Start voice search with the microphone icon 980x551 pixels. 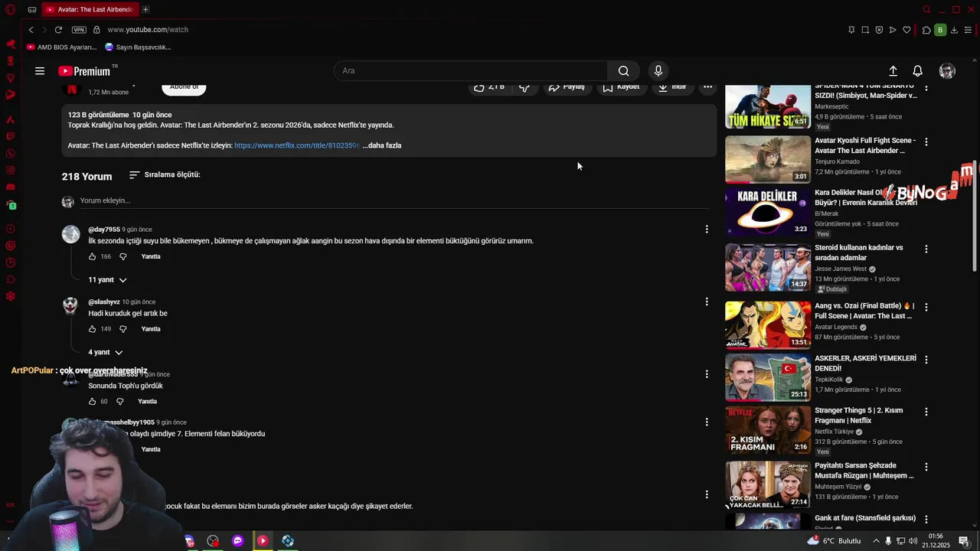(x=658, y=70)
